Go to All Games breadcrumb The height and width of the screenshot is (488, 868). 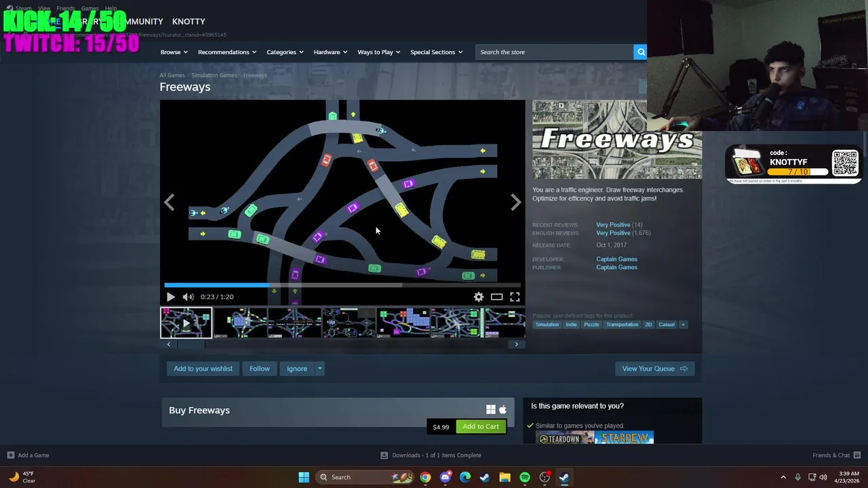click(x=172, y=75)
